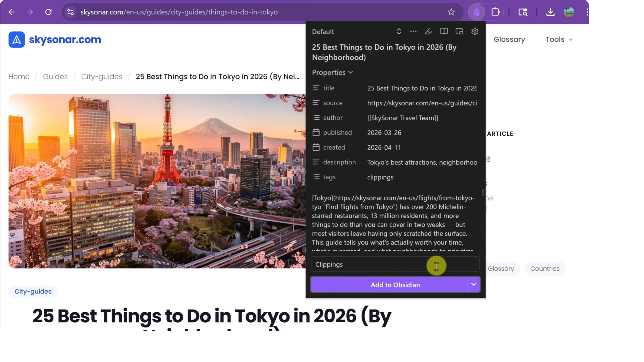
Task: Open the Extensions puzzle icon
Action: [x=495, y=12]
